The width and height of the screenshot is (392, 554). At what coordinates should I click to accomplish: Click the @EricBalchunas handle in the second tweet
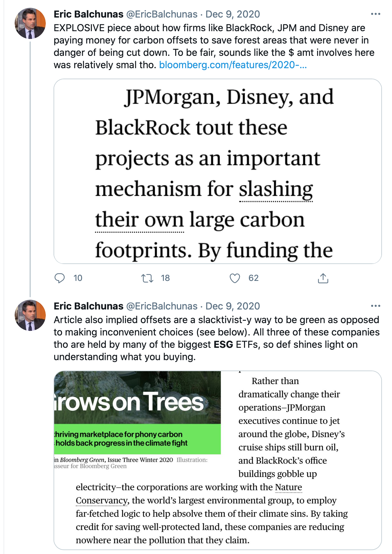162,306
